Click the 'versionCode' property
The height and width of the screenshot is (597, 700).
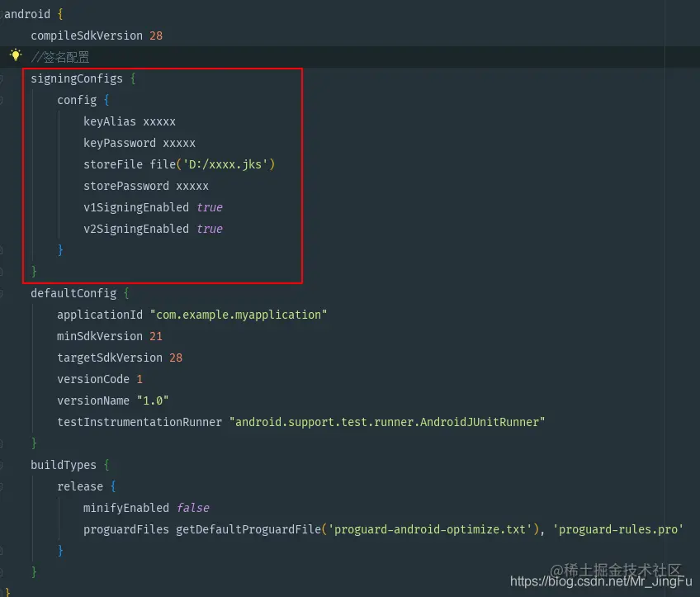(x=93, y=379)
